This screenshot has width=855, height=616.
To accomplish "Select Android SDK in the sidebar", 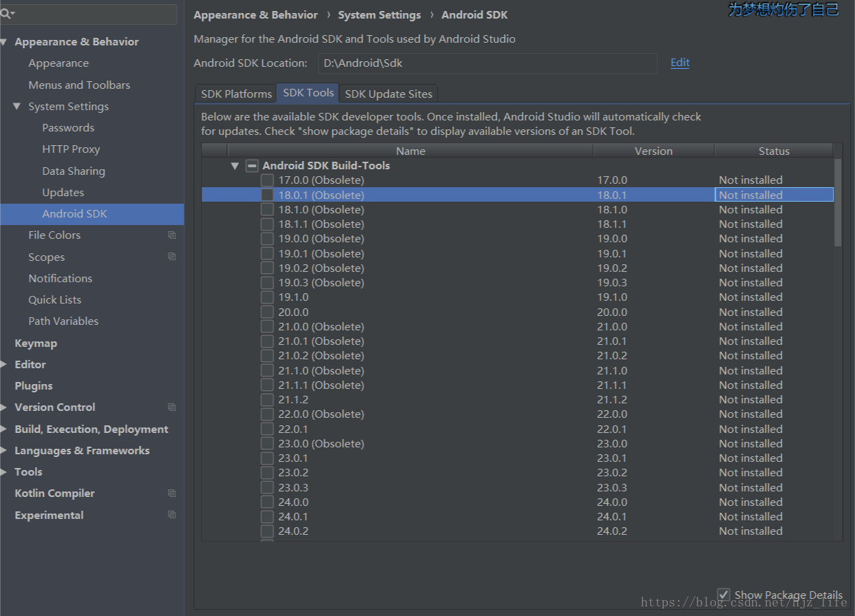I will (x=92, y=214).
